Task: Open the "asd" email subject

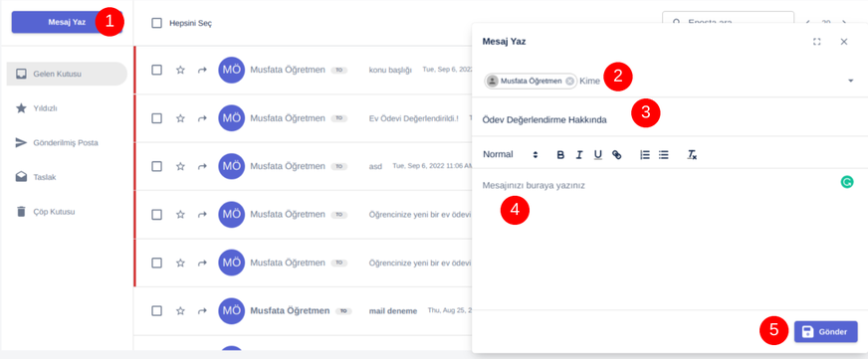Action: tap(375, 166)
